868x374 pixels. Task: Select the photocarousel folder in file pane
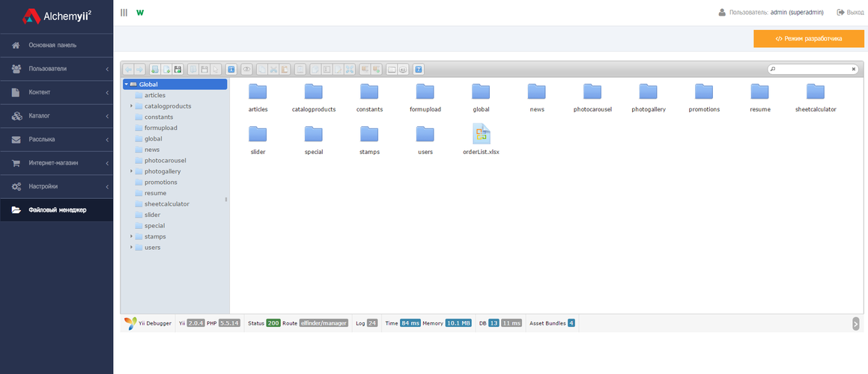592,96
